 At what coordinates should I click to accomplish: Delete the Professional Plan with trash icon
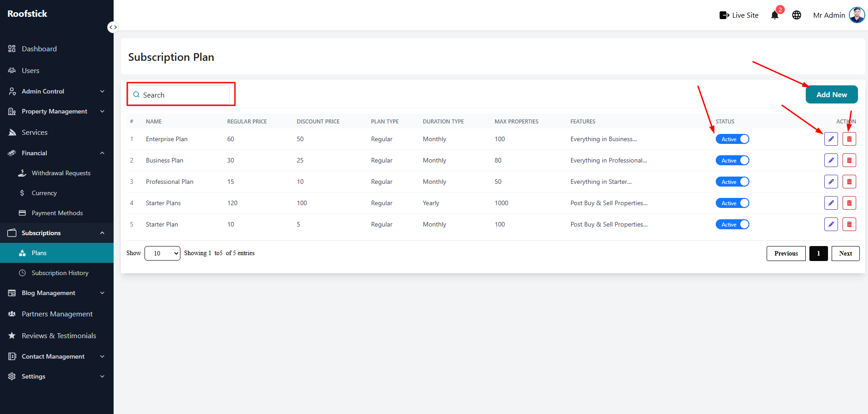pyautogui.click(x=849, y=182)
